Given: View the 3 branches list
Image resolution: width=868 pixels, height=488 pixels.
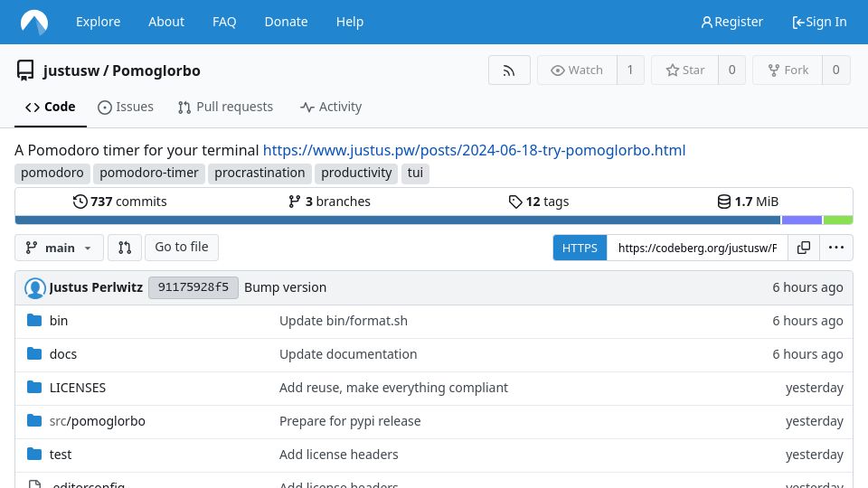Looking at the screenshot, I should coord(329,202).
